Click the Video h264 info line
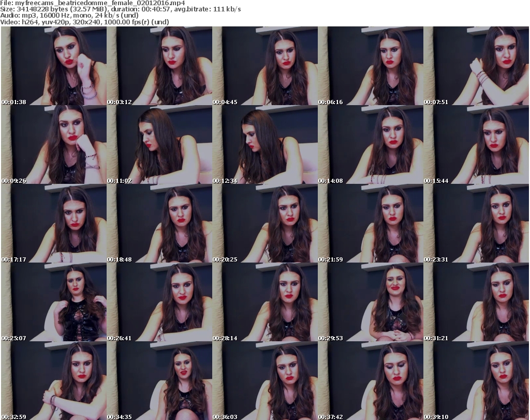This screenshot has width=530, height=420. 84,22
